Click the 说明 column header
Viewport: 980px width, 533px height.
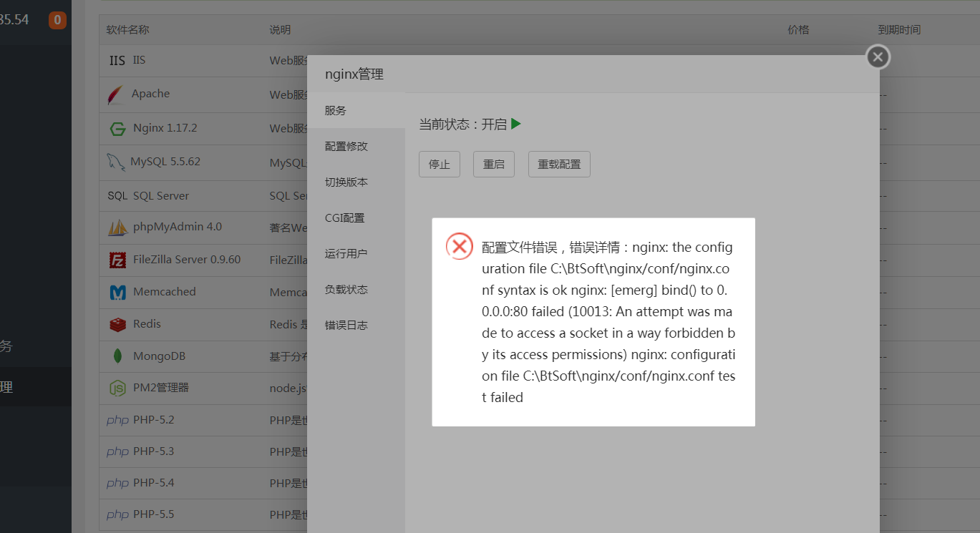pyautogui.click(x=280, y=30)
